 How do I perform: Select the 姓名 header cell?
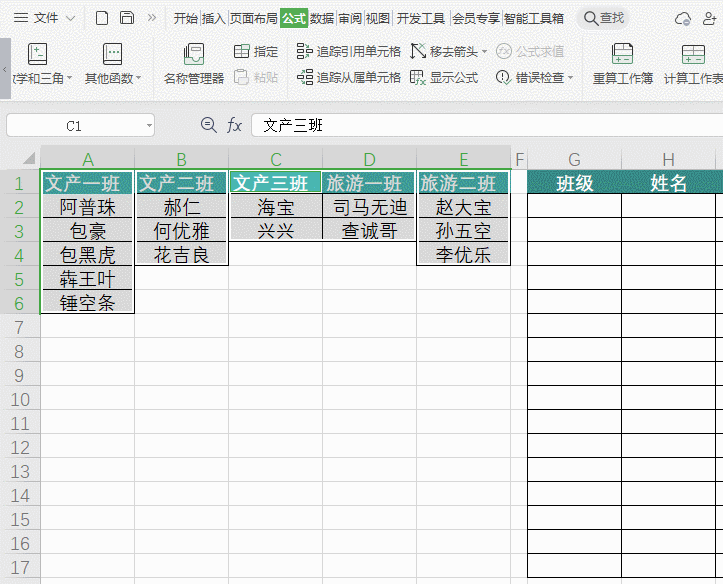point(669,183)
